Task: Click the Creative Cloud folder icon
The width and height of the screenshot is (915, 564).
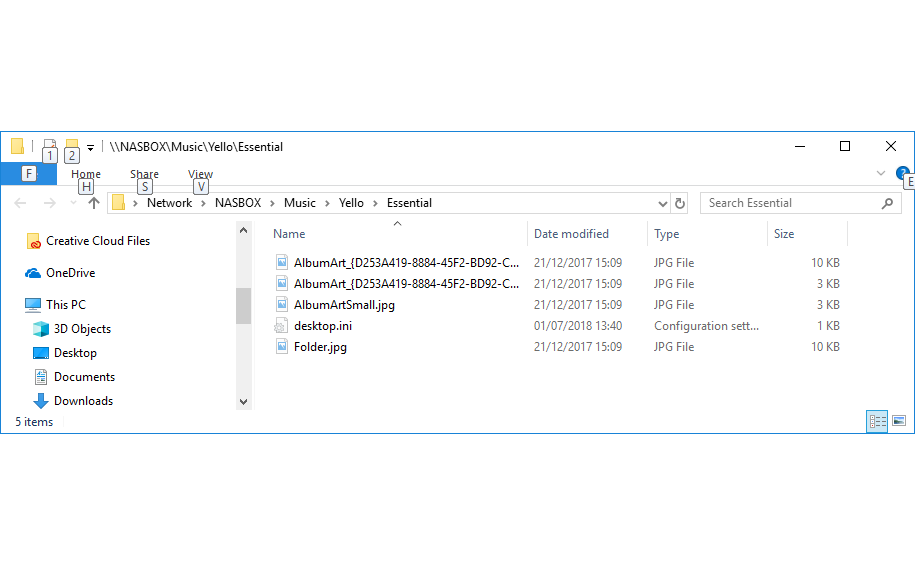Action: coord(34,241)
